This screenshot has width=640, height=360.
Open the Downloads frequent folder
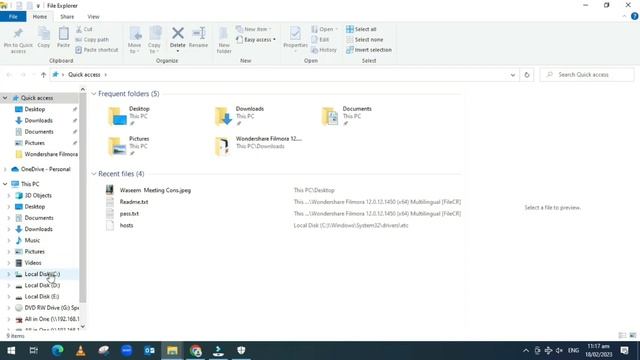[240, 116]
